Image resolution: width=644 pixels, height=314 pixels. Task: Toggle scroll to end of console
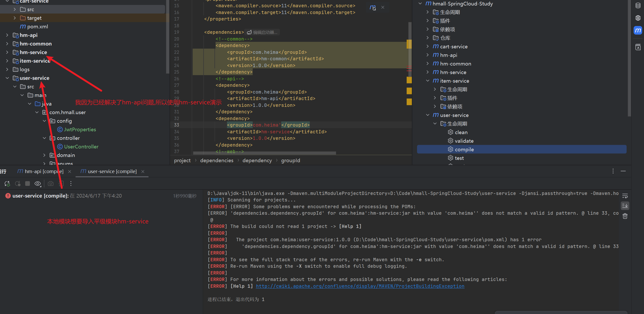625,206
